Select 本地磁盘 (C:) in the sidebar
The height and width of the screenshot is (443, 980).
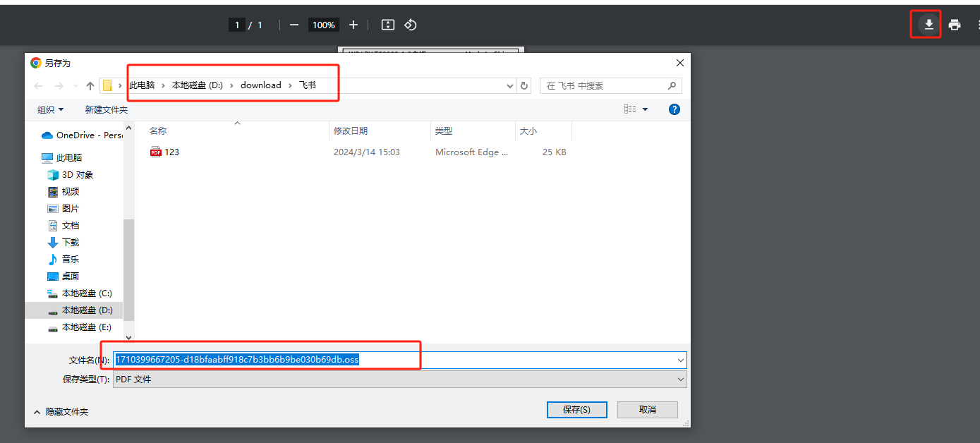(79, 293)
